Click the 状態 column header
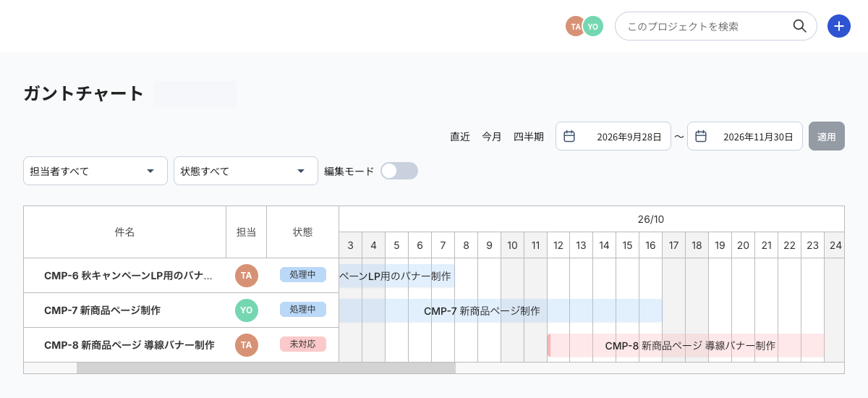Image resolution: width=868 pixels, height=398 pixels. 303,232
